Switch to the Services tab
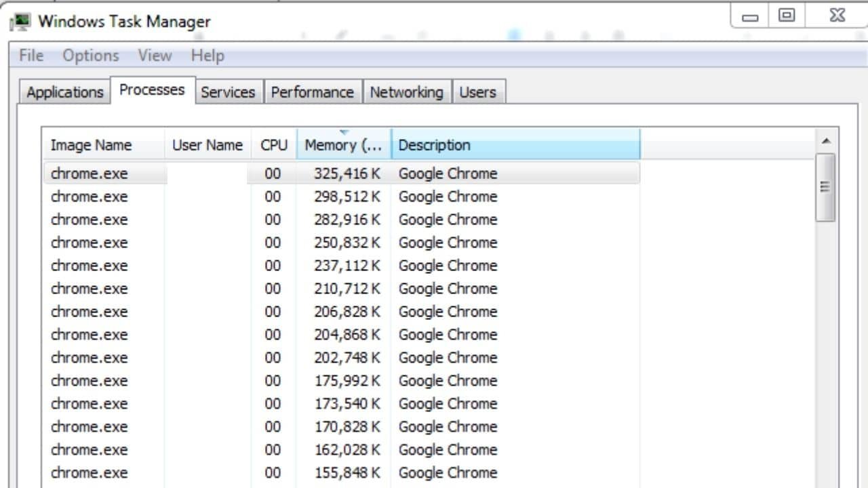This screenshot has height=488, width=868. [229, 91]
